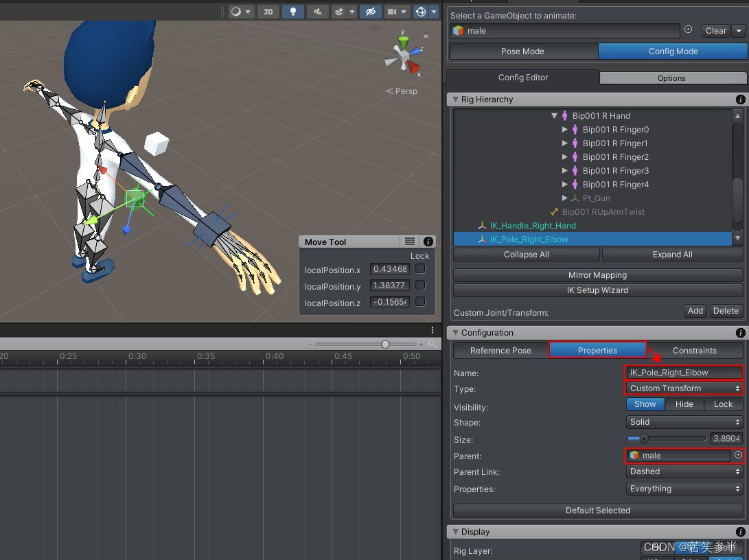
Task: Toggle scene lighting with the light bulb icon
Action: (293, 12)
